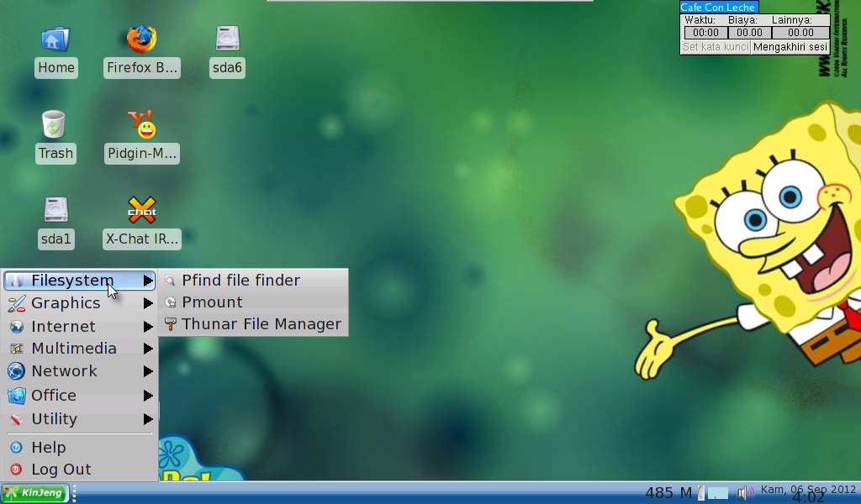Screen dimensions: 861x504
Task: Click the Pmount submenu icon
Action: [170, 302]
